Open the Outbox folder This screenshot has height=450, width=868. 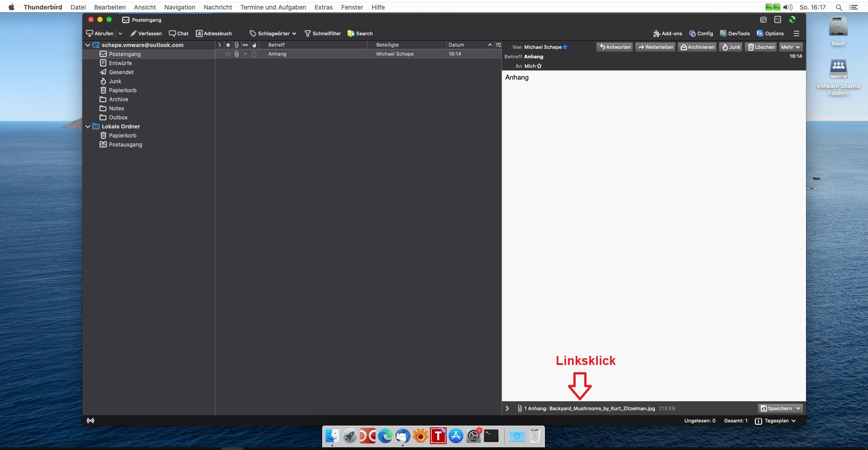(148, 118)
